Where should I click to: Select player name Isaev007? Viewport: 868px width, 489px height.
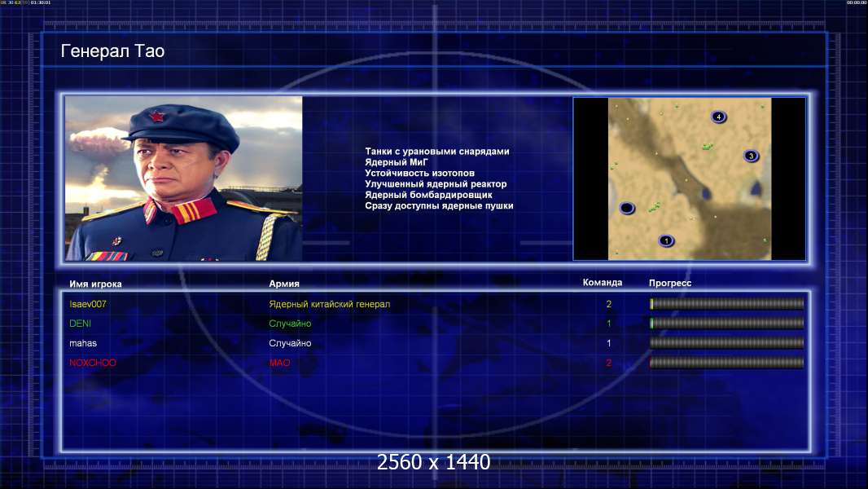point(87,304)
